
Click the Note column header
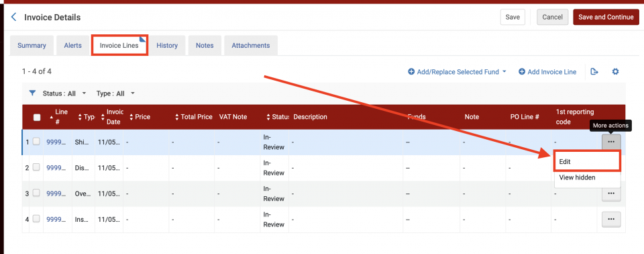pos(472,117)
